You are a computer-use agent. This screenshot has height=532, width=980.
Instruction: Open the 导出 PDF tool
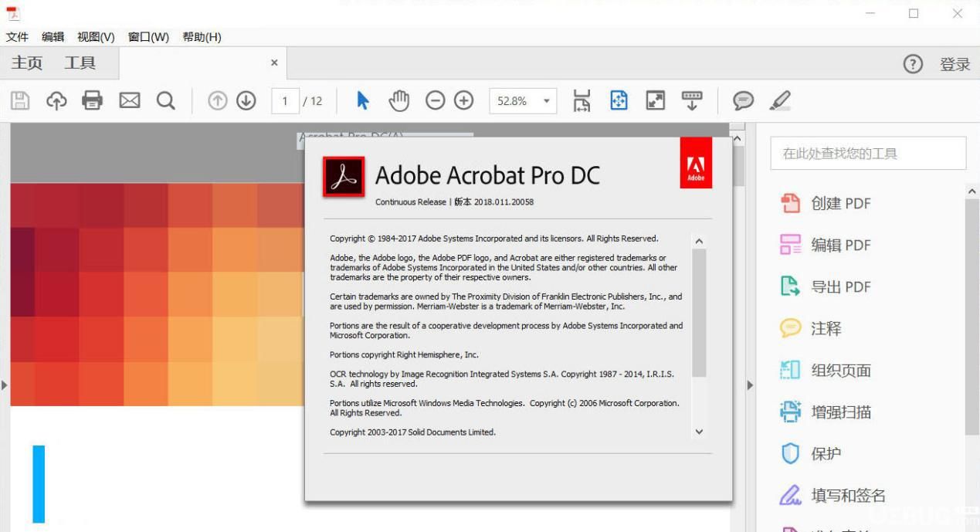[826, 286]
